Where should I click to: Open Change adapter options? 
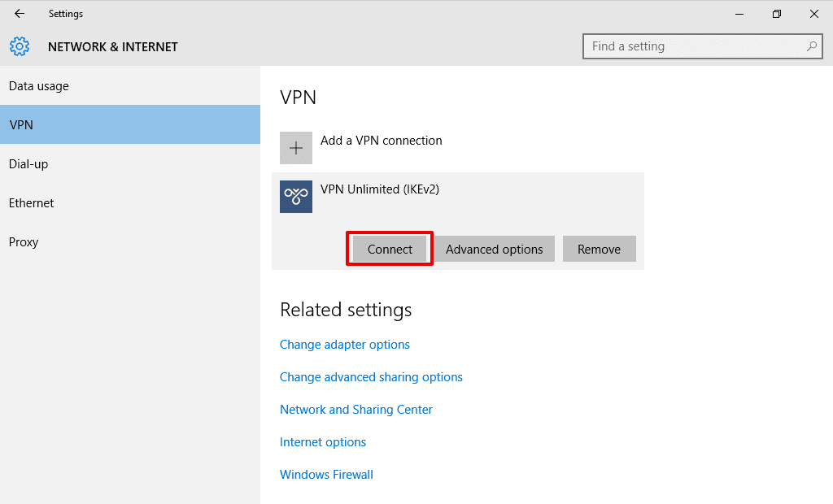coord(344,344)
